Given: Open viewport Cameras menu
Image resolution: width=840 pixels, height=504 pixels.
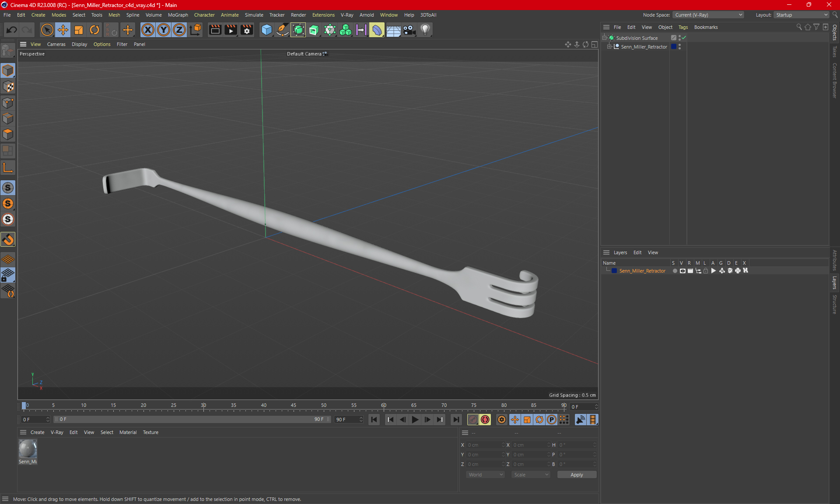Looking at the screenshot, I should tap(56, 44).
